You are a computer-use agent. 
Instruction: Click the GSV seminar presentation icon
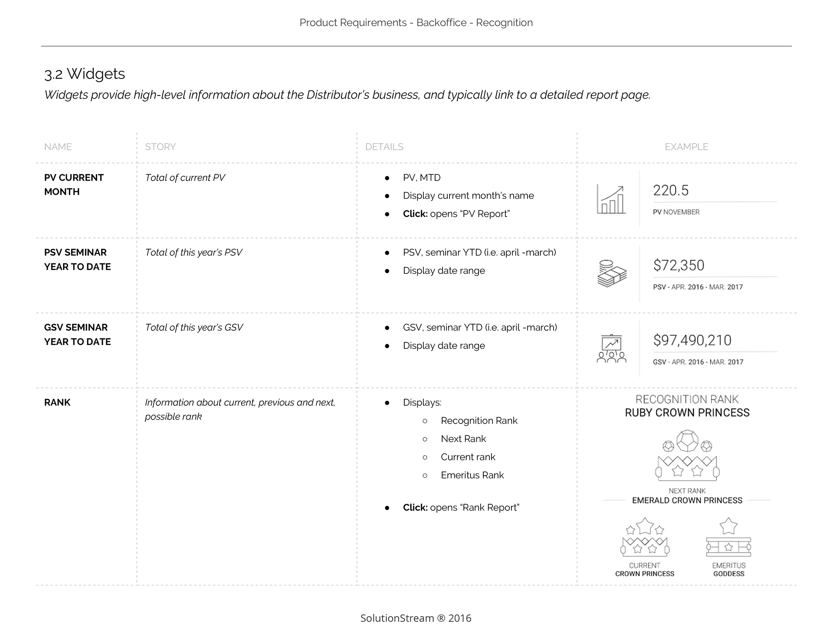coord(611,348)
